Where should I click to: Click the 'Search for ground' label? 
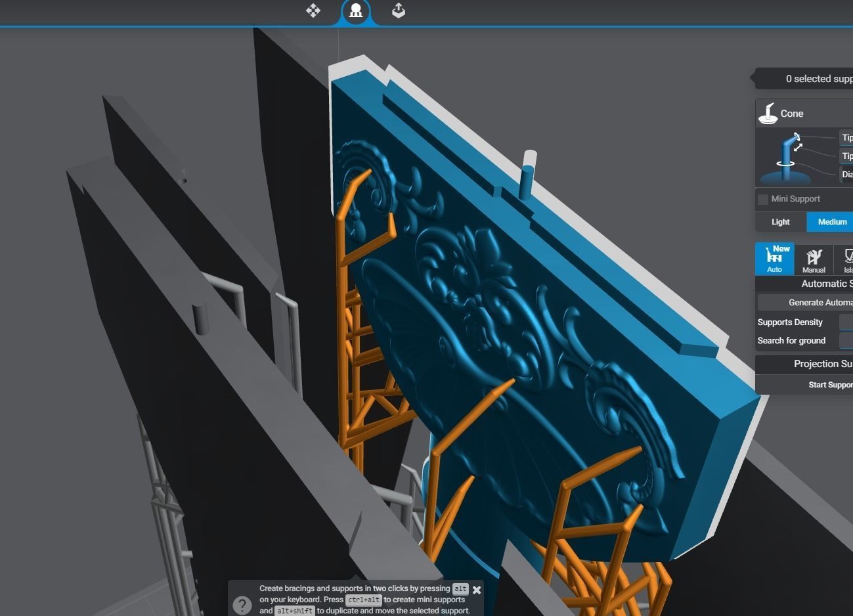[791, 341]
